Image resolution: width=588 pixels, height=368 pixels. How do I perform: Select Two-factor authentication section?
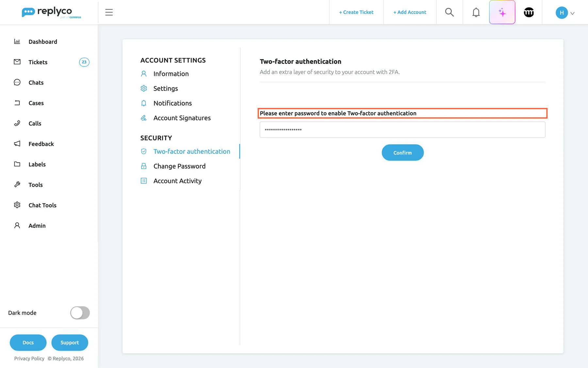tap(192, 151)
